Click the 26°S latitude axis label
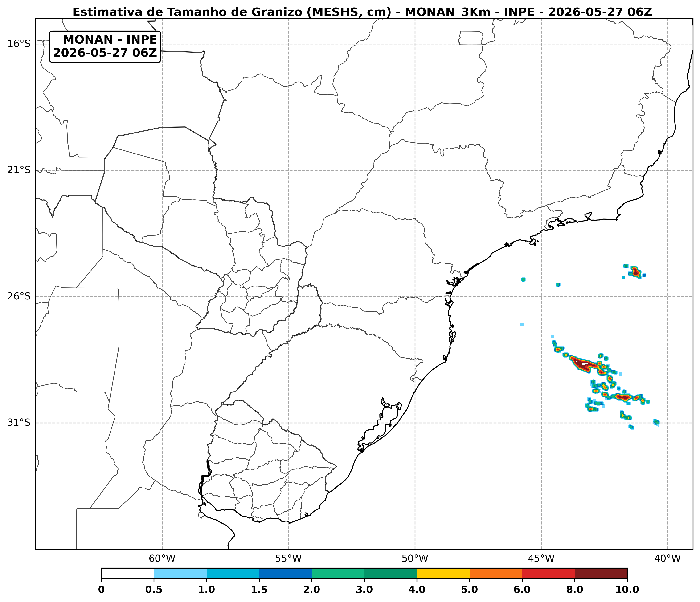The height and width of the screenshot is (602, 700). click(x=19, y=296)
